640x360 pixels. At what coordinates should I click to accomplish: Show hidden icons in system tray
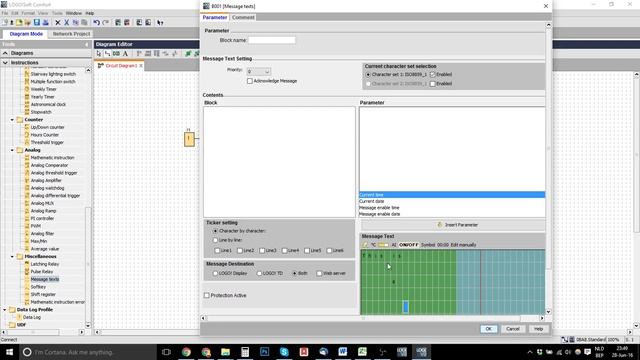(530, 352)
